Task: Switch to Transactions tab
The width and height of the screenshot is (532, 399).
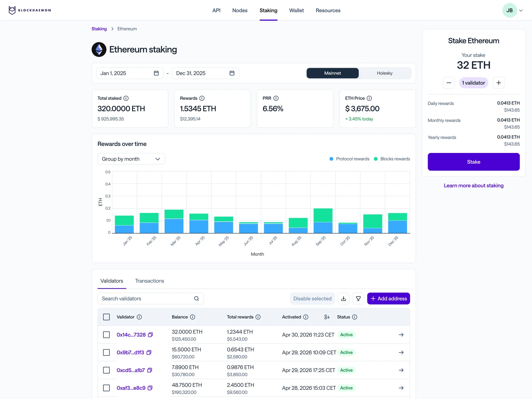Action: tap(150, 281)
